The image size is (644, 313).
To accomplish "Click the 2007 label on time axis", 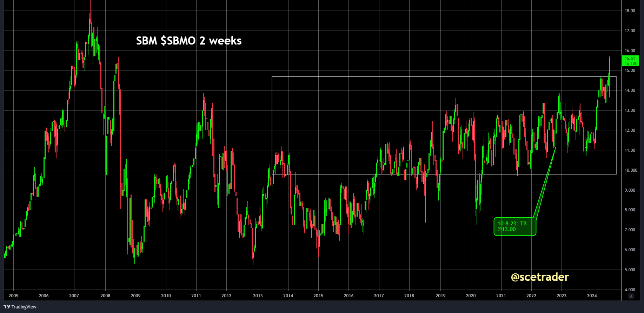I will 74,296.
